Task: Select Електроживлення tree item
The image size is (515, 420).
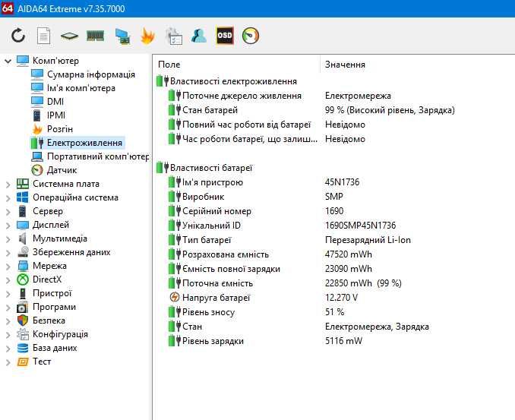Action: pyautogui.click(x=85, y=143)
